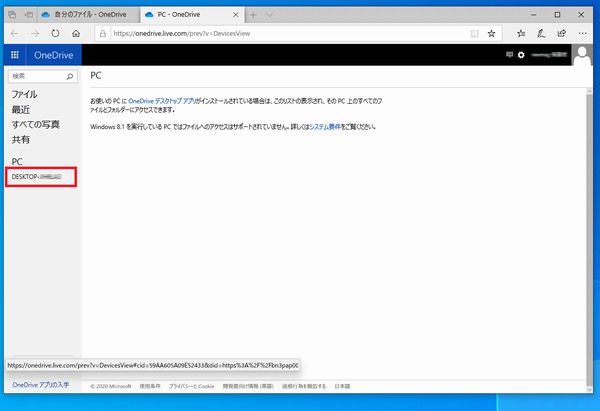Open ファイル in the sidebar
This screenshot has width=600, height=411.
(24, 94)
